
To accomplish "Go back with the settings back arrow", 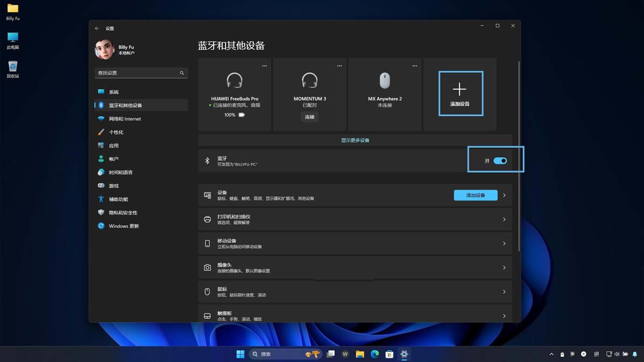I will (x=97, y=28).
